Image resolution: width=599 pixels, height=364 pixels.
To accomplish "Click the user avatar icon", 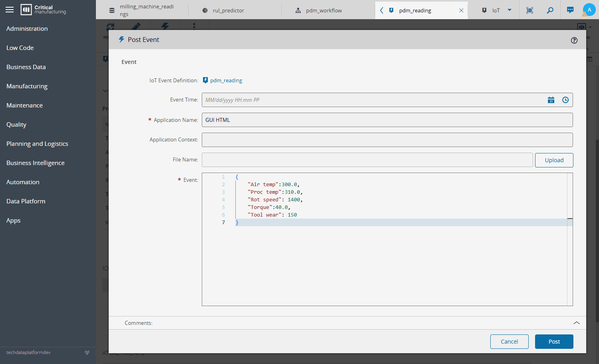I will click(589, 10).
